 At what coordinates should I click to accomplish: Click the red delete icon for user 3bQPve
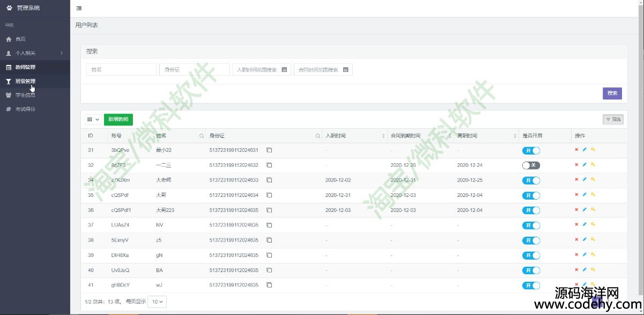pos(576,150)
